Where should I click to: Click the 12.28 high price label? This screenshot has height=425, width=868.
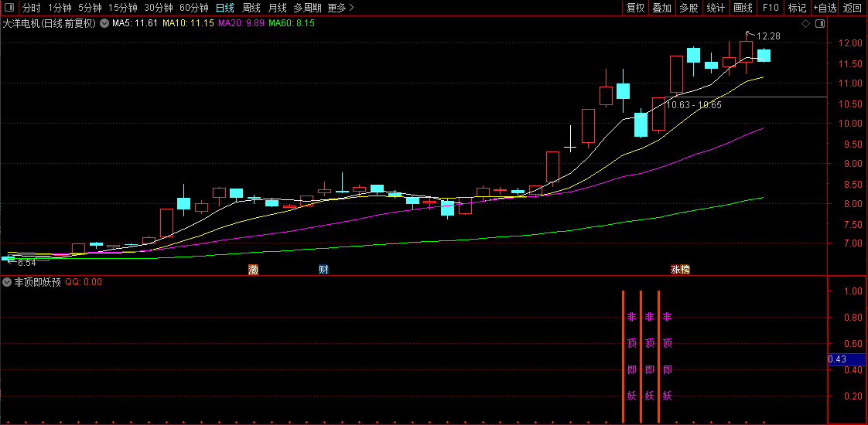point(768,36)
